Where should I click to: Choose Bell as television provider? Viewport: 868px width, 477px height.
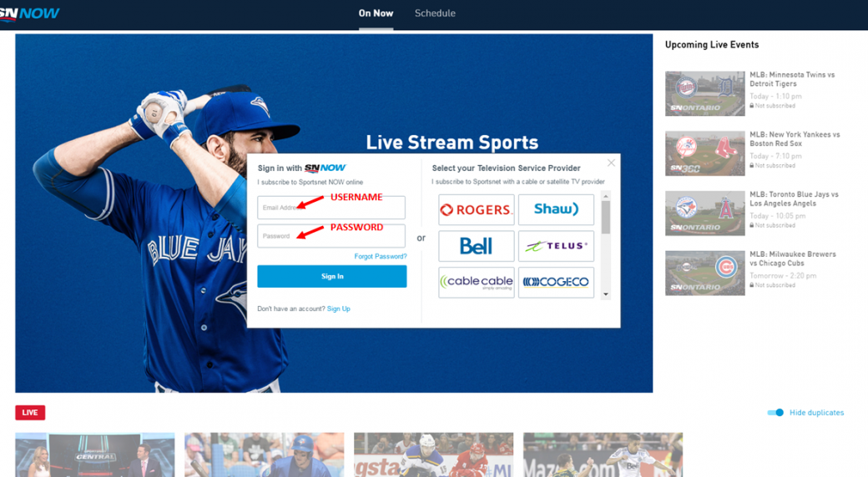pyautogui.click(x=476, y=246)
